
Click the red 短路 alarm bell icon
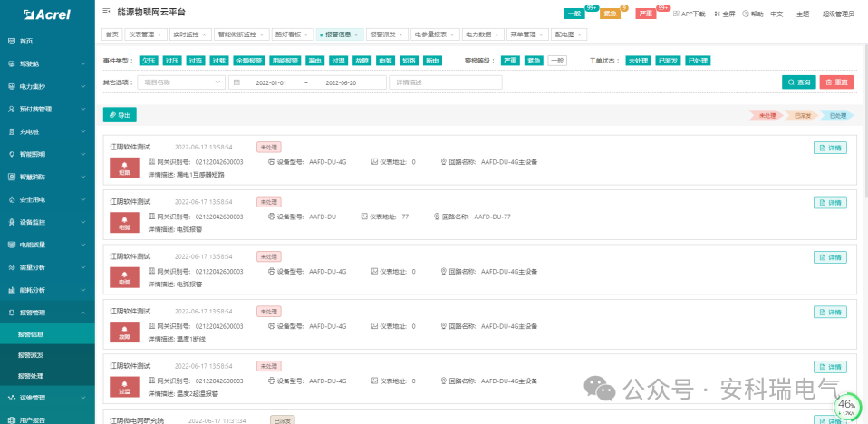click(124, 165)
